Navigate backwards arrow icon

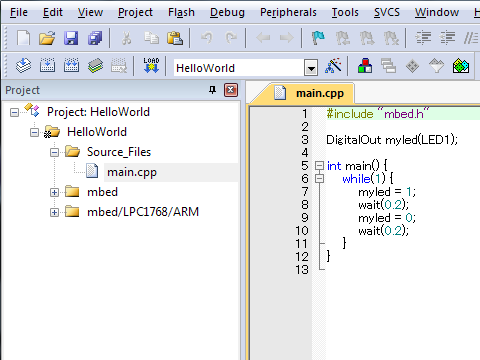pos(263,38)
